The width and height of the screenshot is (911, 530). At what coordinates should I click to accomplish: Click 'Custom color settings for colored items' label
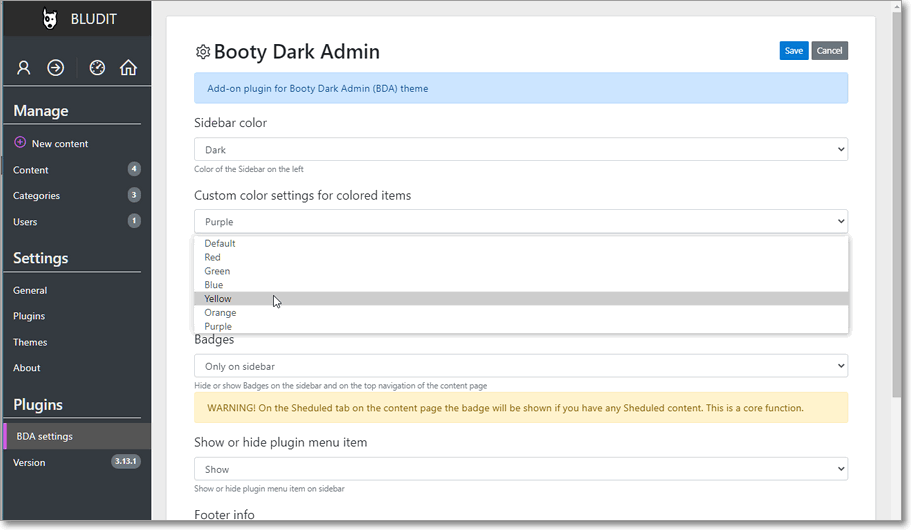click(302, 195)
